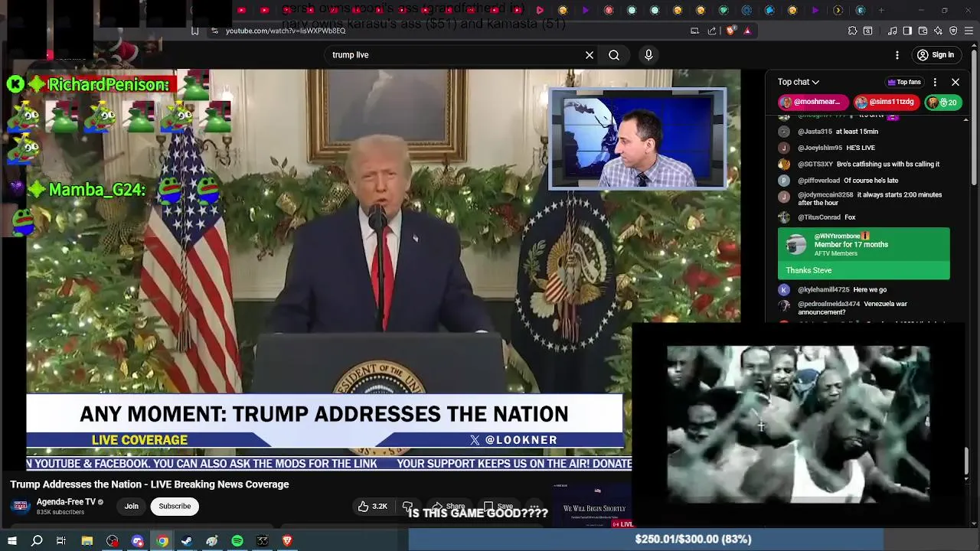This screenshot has width=980, height=551.
Task: Open the new tab plus button
Action: coord(881,10)
